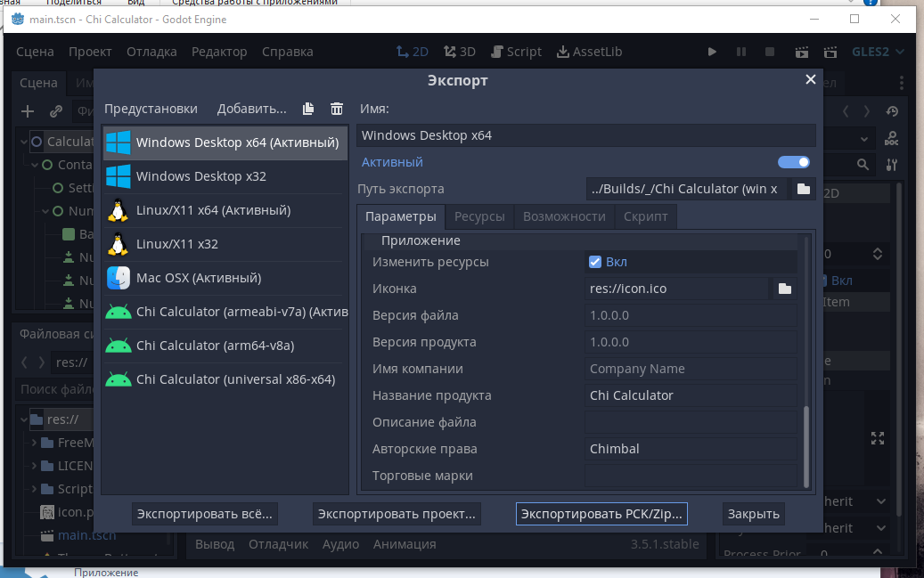Screen dimensions: 924x578
Task: Switch to the Скрипт tab
Action: (645, 216)
